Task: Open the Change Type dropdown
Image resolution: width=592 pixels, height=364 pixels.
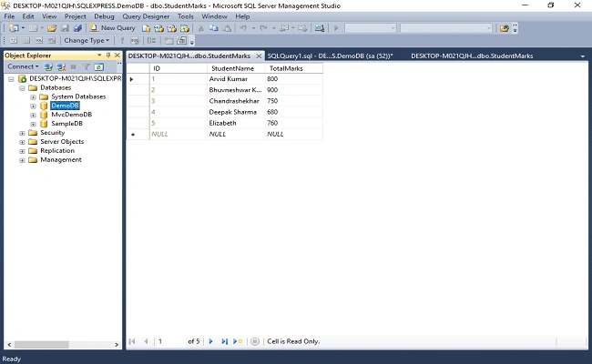Action: [x=87, y=40]
